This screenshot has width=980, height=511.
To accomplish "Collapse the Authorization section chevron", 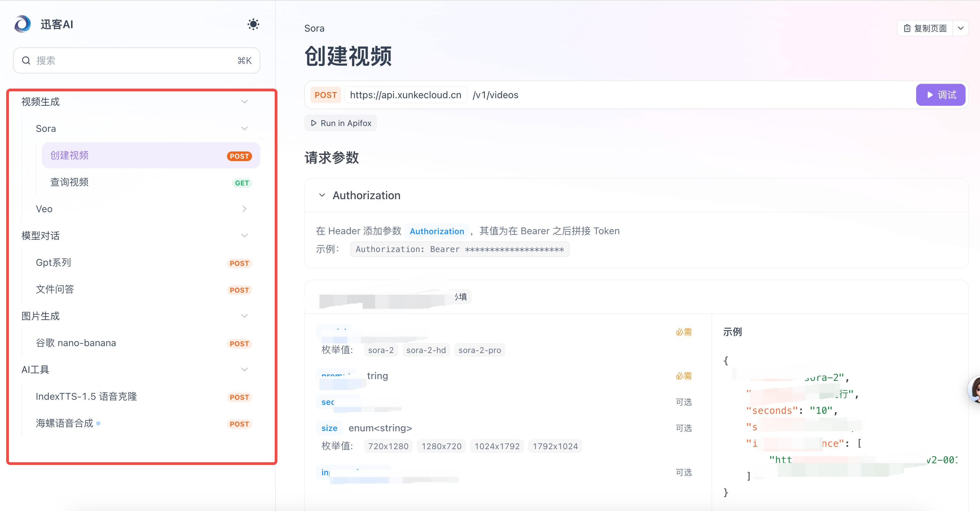I will (x=322, y=195).
